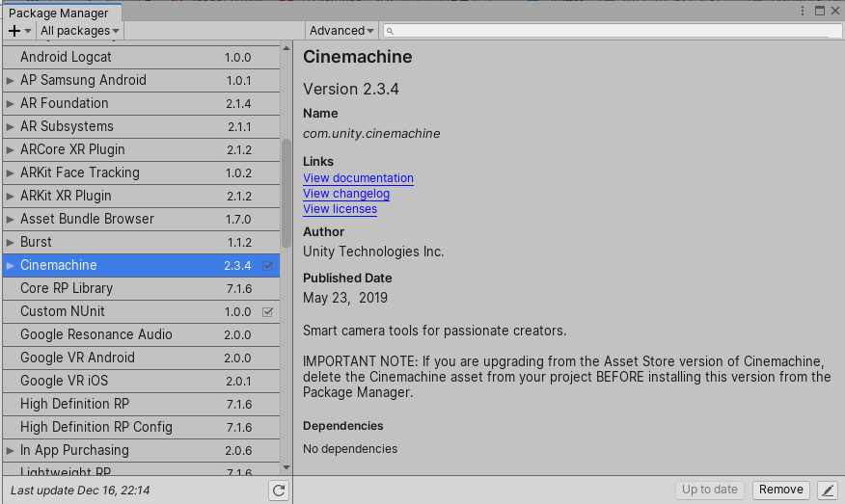Click the scroll up arrow of list
The height and width of the screenshot is (504, 845).
pyautogui.click(x=286, y=48)
